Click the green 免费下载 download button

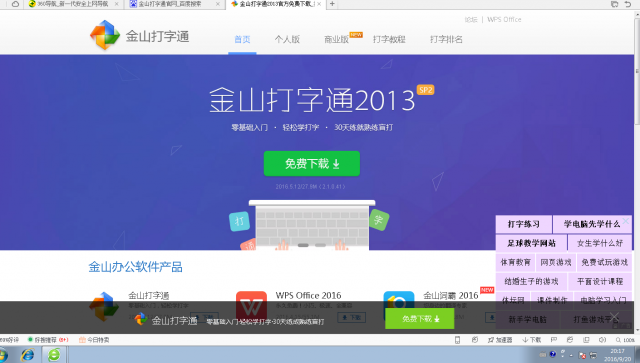[x=311, y=164]
